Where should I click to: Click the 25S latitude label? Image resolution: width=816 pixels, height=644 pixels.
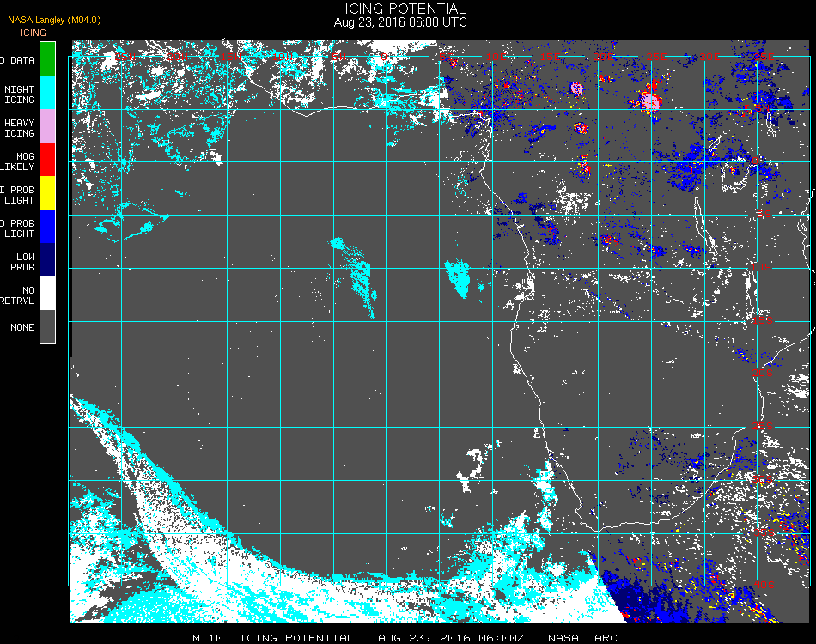tap(763, 426)
